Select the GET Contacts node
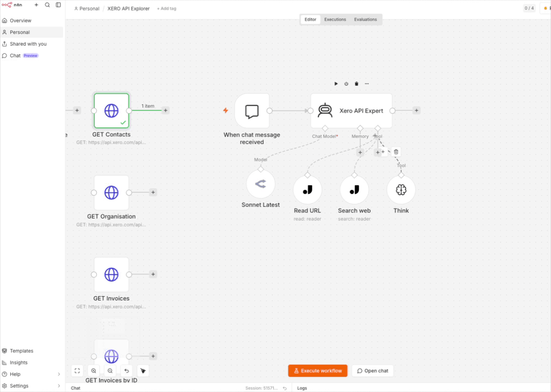This screenshot has height=392, width=551. coord(112,111)
